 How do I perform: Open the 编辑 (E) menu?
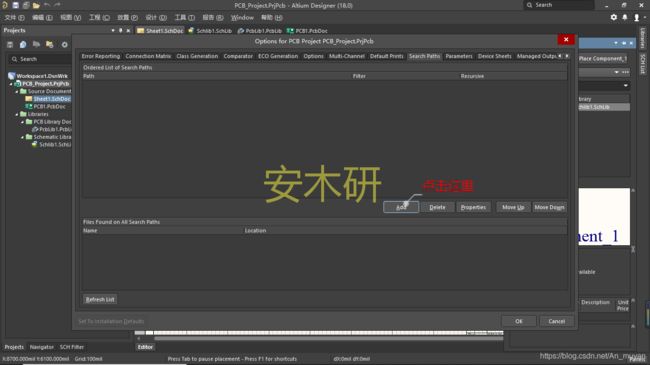click(x=42, y=17)
